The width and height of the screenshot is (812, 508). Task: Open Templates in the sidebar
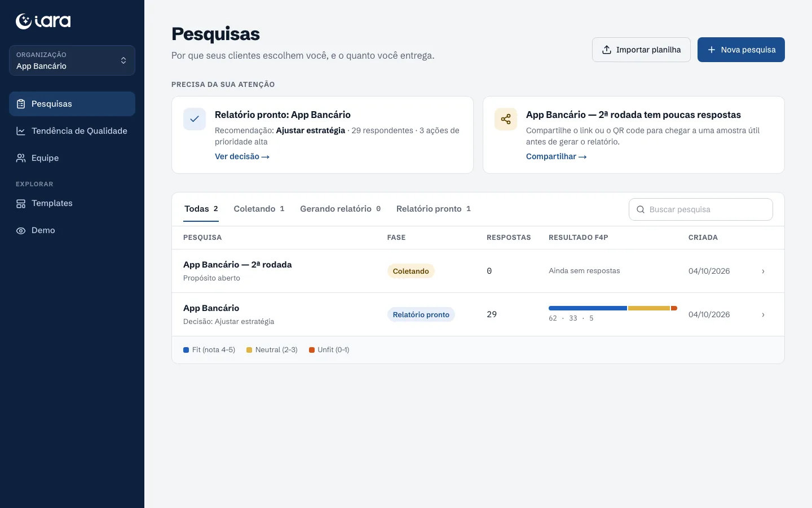[x=72, y=203]
